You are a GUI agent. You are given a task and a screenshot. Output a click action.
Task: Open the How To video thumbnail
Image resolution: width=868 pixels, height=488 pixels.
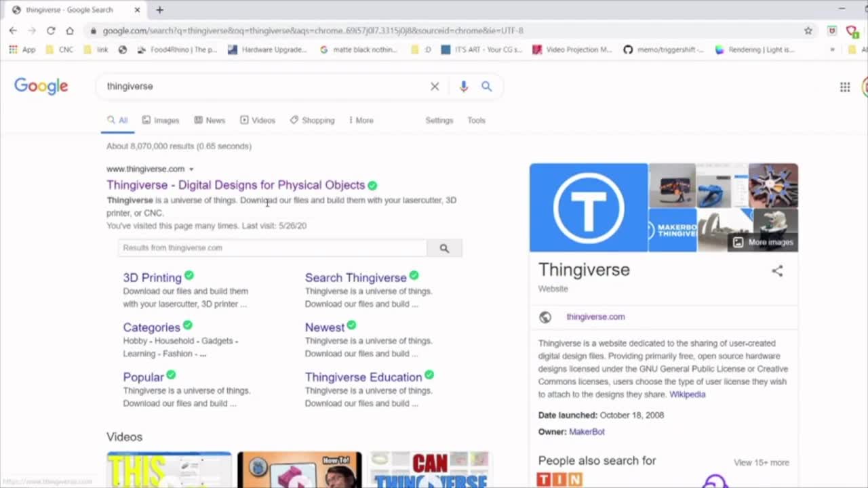tap(300, 470)
